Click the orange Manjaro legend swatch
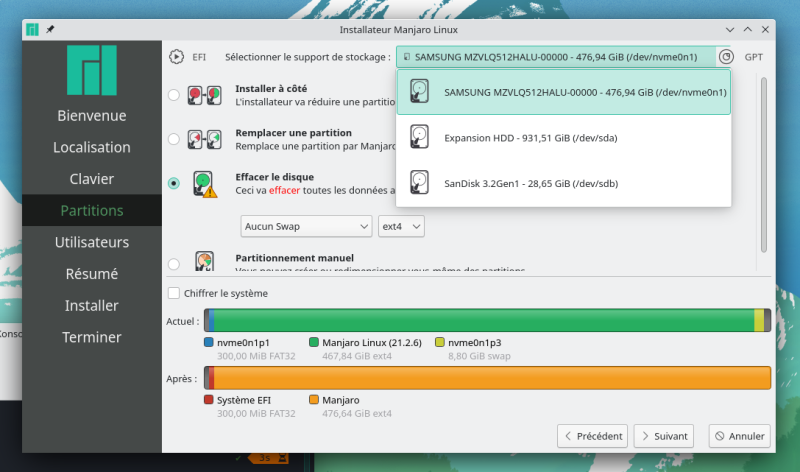Image resolution: width=800 pixels, height=472 pixels. point(314,400)
